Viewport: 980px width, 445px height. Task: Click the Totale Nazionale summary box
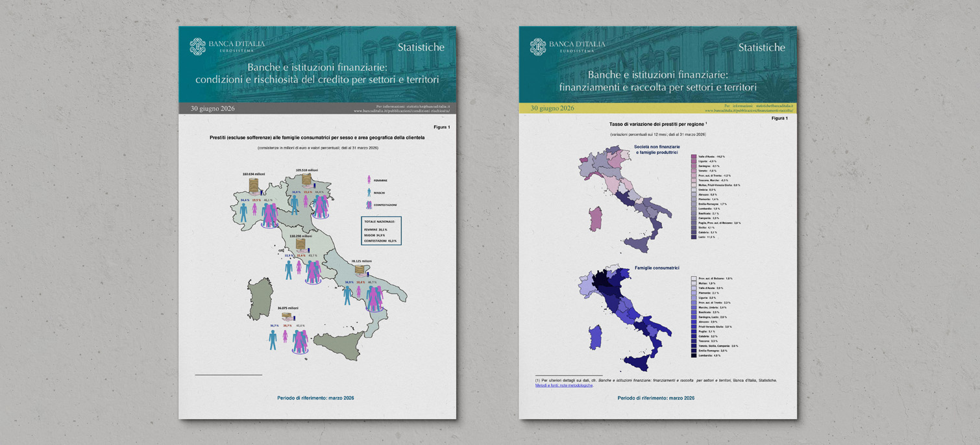(381, 231)
